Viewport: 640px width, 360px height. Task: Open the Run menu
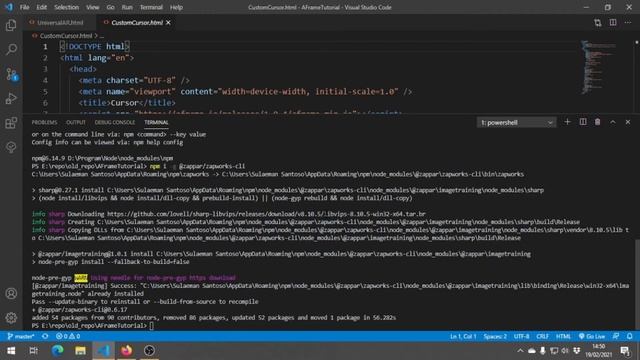[x=127, y=7]
